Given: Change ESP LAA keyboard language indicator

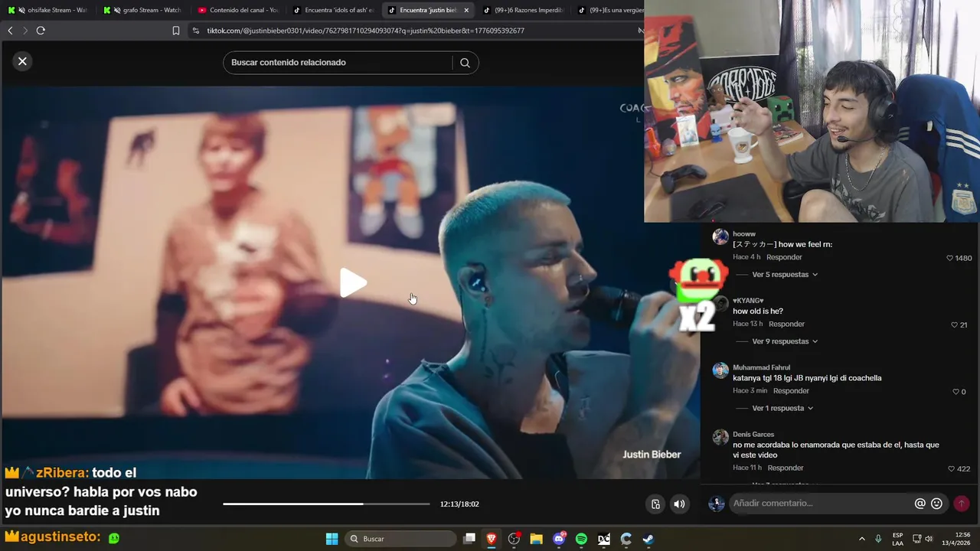Looking at the screenshot, I should (897, 539).
